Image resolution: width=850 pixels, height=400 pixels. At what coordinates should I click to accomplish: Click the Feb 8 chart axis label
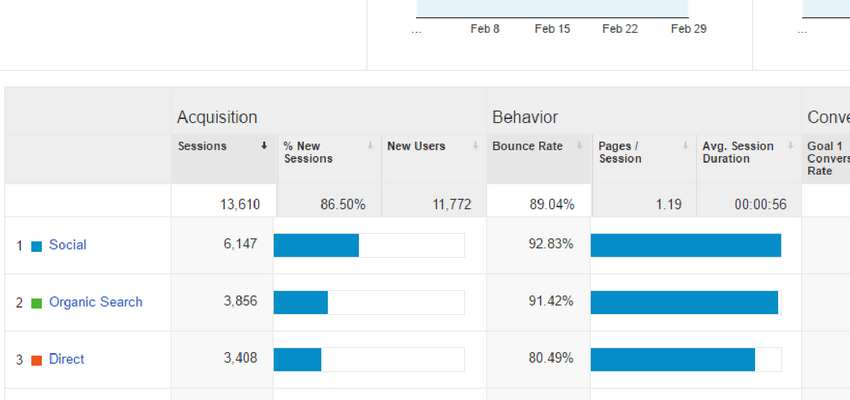[485, 29]
